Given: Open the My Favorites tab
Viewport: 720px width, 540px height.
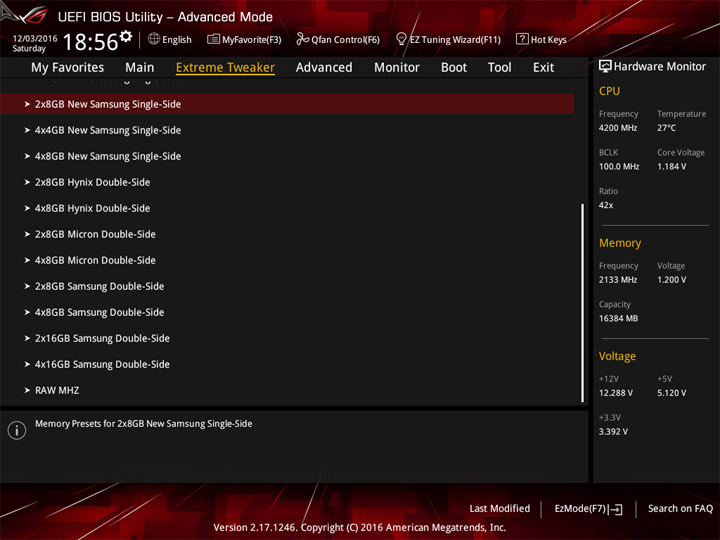Looking at the screenshot, I should coord(68,68).
